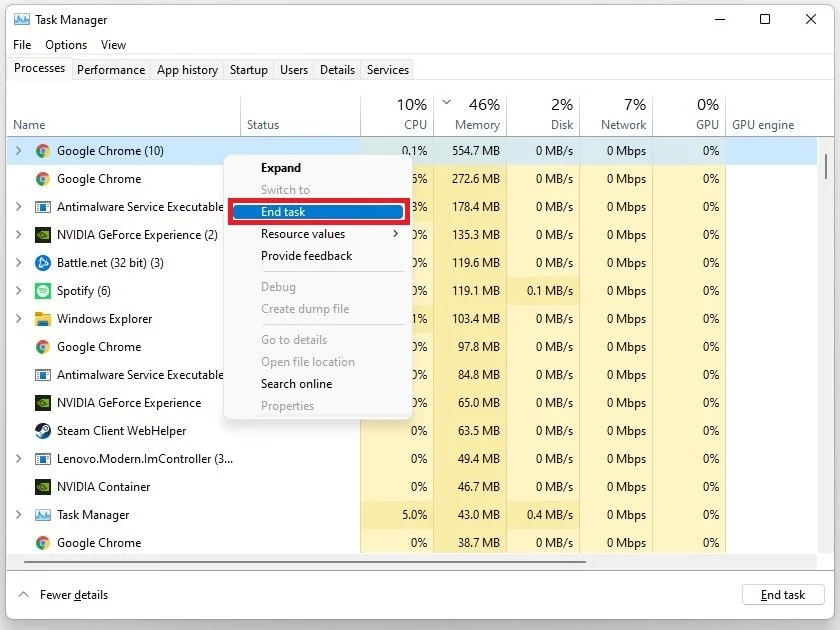Viewport: 840px width, 630px height.
Task: Open the View menu
Action: (114, 45)
